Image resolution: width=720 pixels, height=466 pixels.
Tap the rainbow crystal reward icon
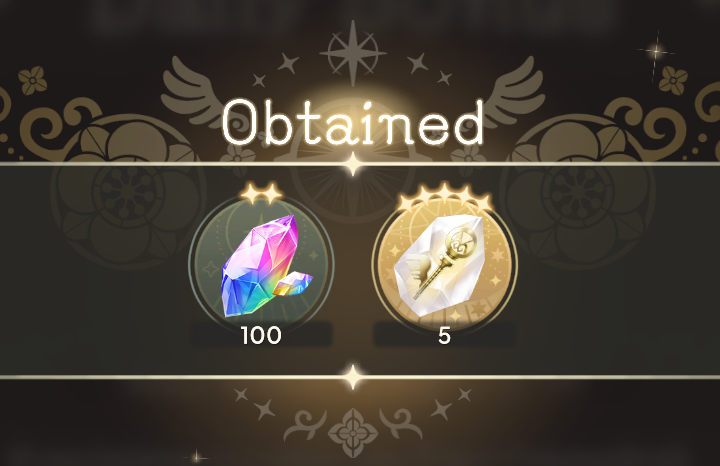point(261,265)
